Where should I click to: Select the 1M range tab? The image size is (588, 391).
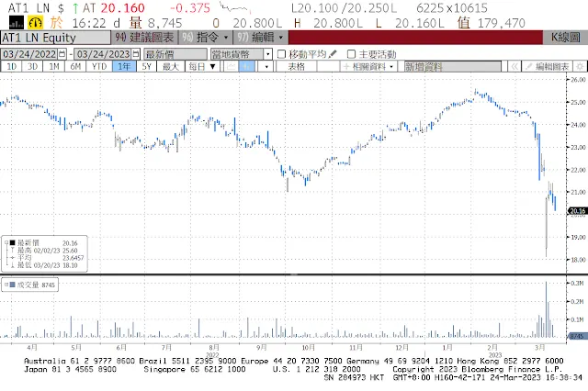click(x=54, y=67)
